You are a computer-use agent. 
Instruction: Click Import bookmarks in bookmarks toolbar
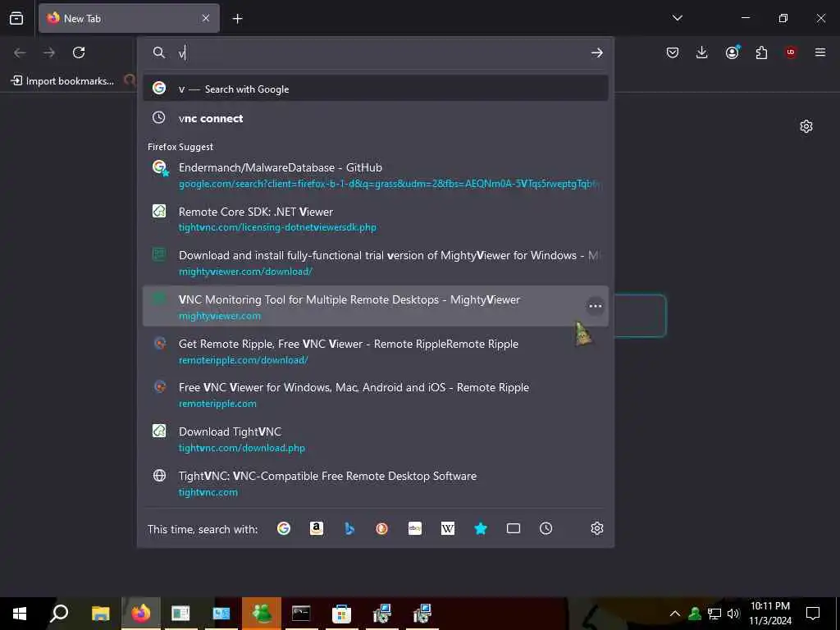point(62,81)
